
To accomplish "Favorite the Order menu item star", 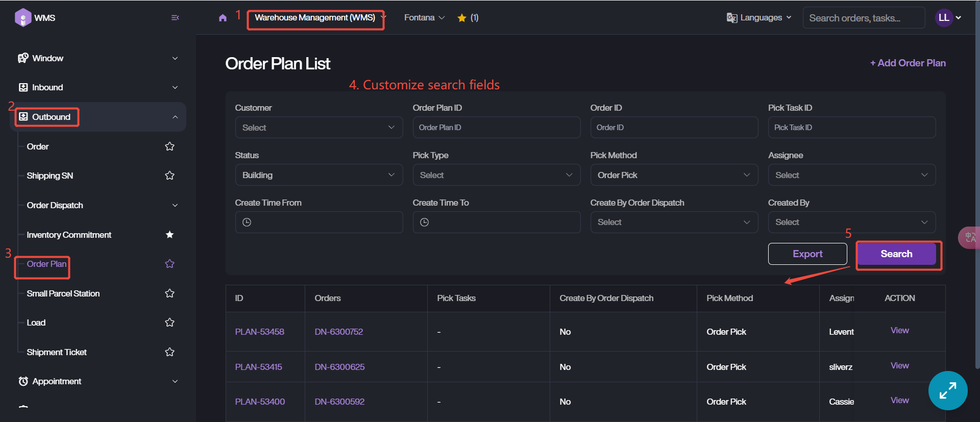I will [x=170, y=147].
